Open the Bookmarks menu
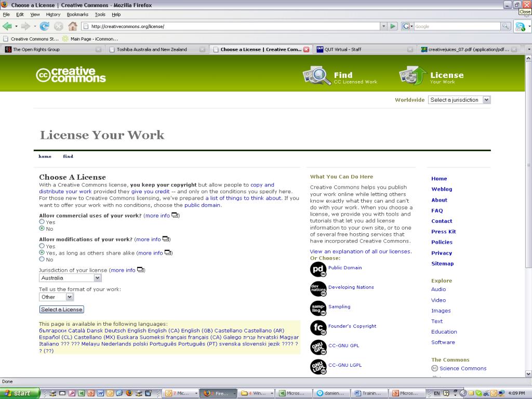Screen dimensions: 532x399 tap(77, 15)
